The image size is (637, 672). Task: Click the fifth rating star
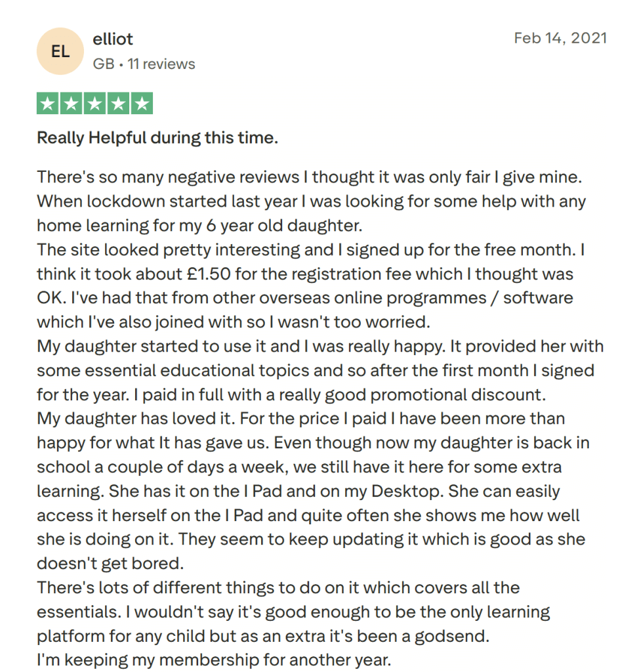[142, 104]
